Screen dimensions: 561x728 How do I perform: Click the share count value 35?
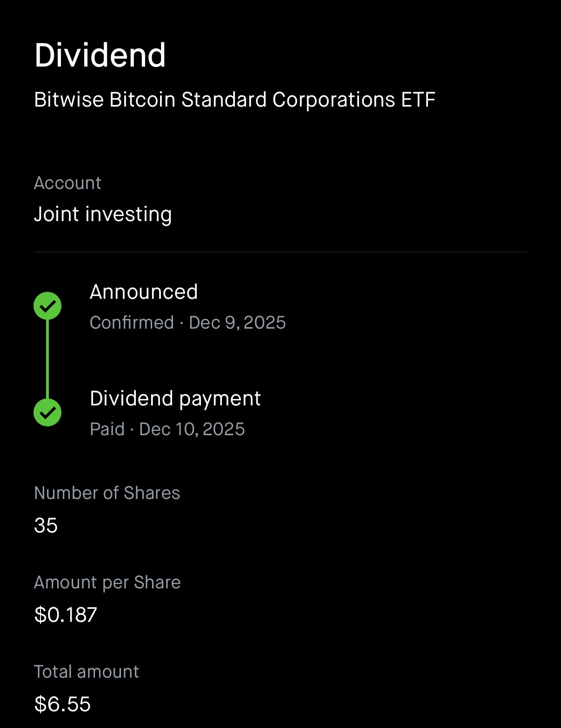pos(46,526)
